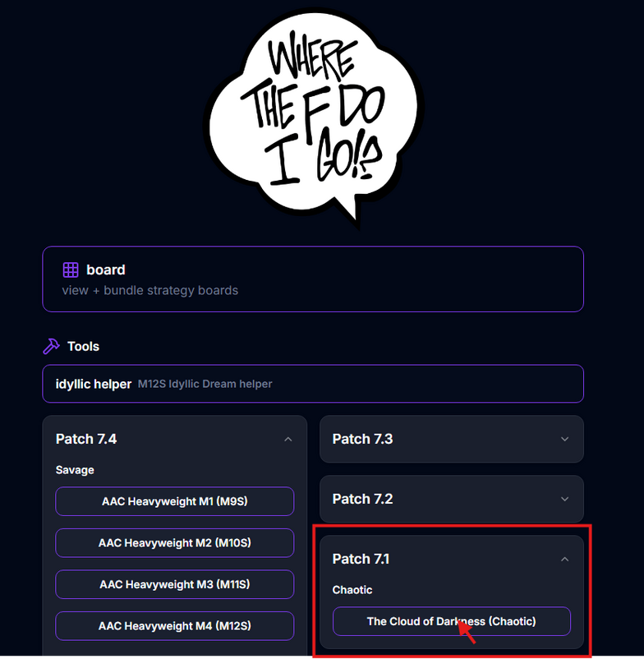This screenshot has height=659, width=644.
Task: Select AAC Heavyweight M1 (M9S)
Action: pyautogui.click(x=175, y=501)
